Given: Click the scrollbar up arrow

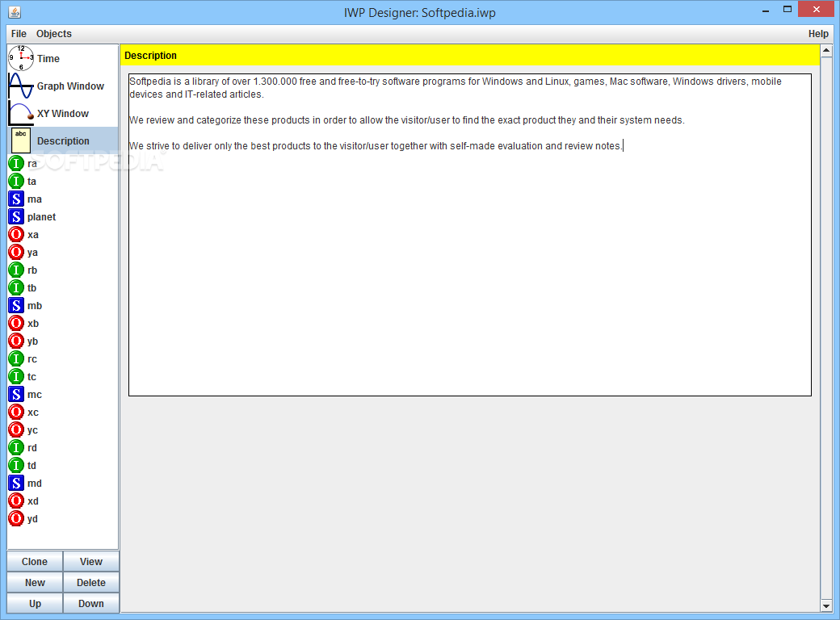Looking at the screenshot, I should (x=826, y=51).
